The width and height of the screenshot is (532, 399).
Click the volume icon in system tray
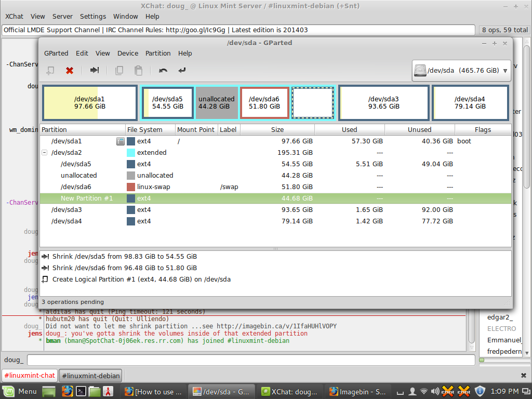(435, 392)
